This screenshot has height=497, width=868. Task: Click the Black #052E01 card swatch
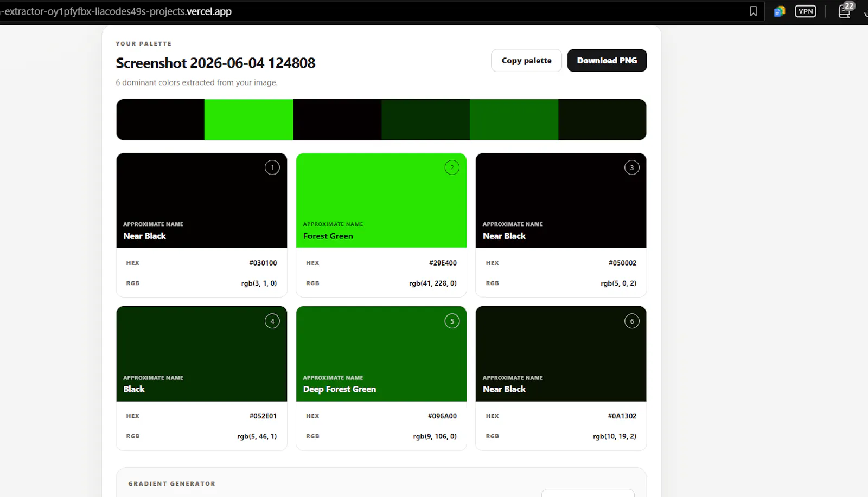click(202, 354)
